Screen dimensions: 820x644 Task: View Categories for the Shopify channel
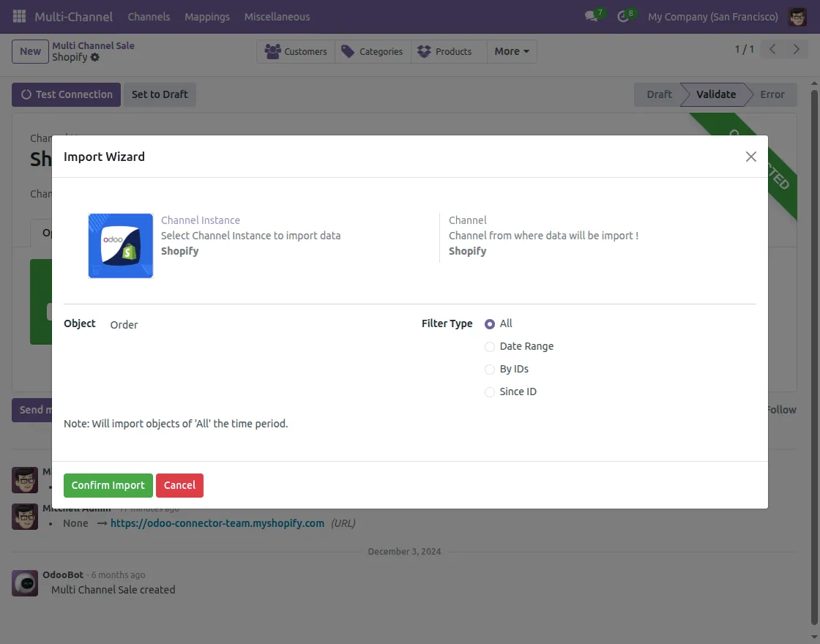pos(370,51)
